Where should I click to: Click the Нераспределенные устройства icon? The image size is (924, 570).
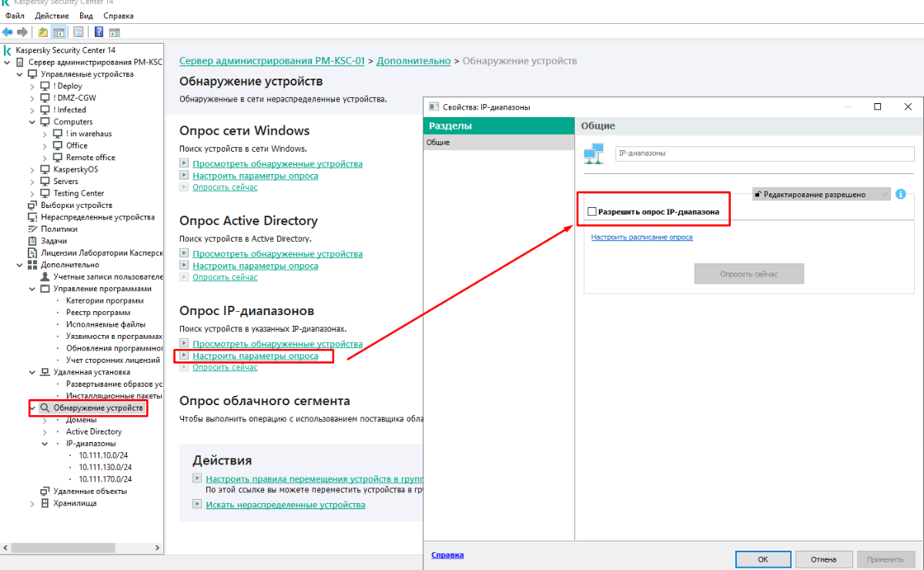(x=32, y=217)
